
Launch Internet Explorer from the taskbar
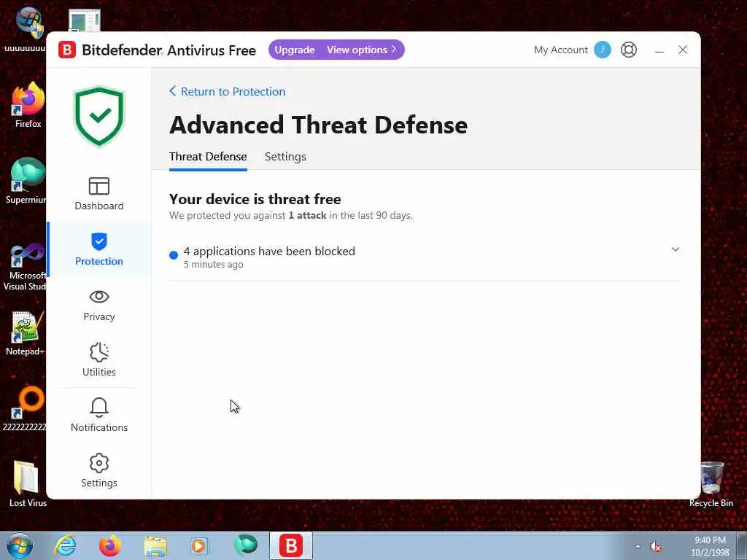[x=65, y=545]
